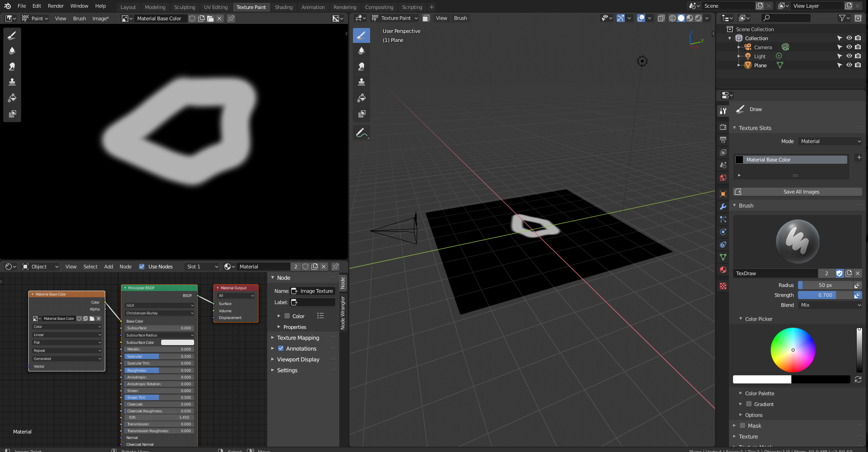Image resolution: width=868 pixels, height=452 pixels.
Task: Select the Soften brush tool
Action: click(12, 51)
